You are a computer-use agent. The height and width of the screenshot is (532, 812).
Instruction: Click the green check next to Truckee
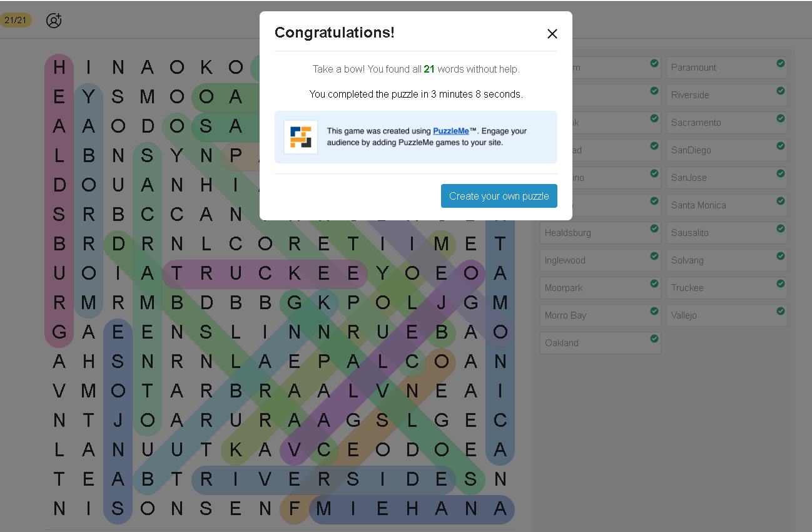[x=780, y=284]
